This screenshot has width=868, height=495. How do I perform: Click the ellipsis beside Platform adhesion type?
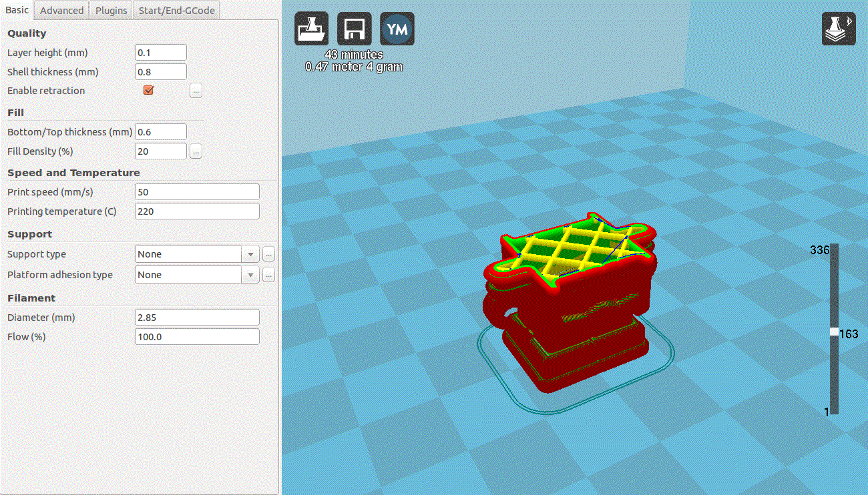click(268, 274)
